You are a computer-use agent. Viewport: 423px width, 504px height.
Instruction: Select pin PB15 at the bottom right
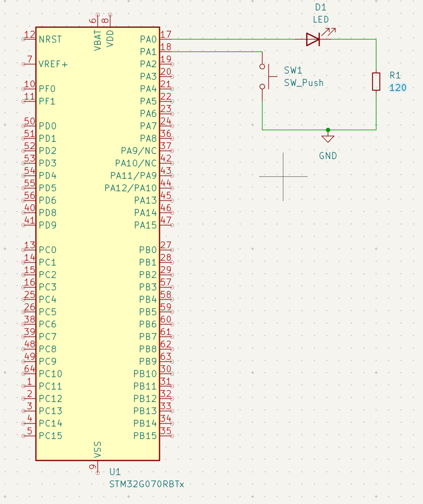click(x=146, y=436)
